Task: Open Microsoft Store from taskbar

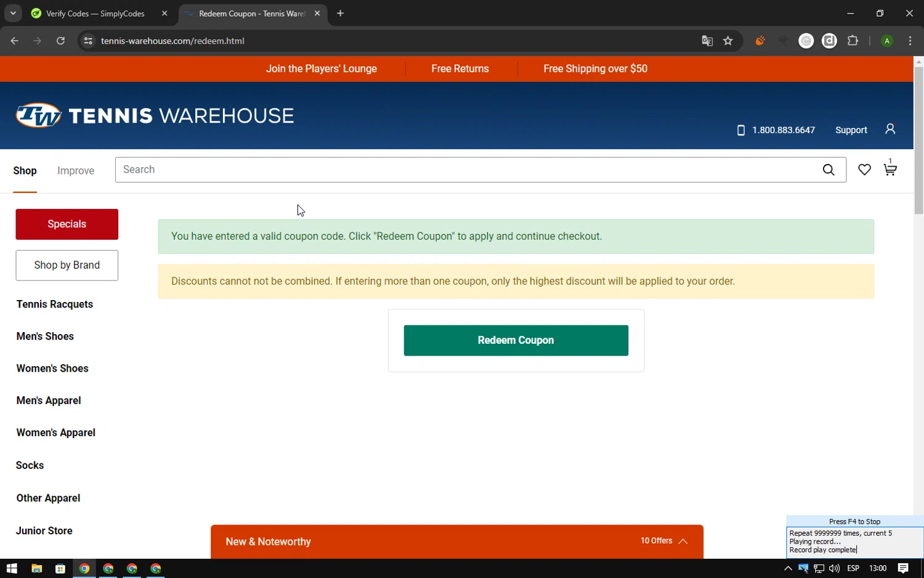Action: (x=60, y=568)
